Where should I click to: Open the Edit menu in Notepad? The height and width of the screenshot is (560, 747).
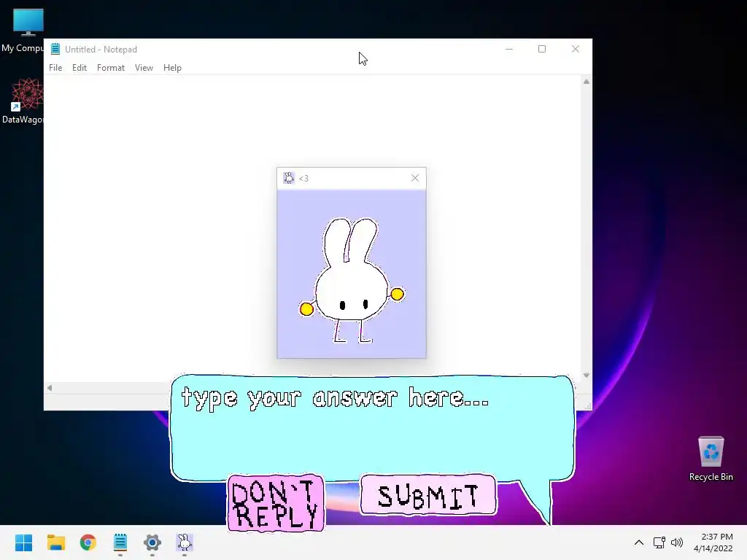[79, 68]
